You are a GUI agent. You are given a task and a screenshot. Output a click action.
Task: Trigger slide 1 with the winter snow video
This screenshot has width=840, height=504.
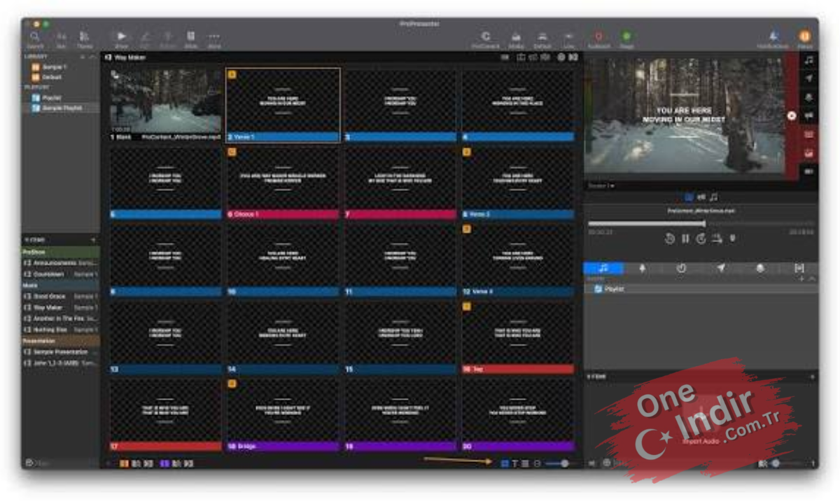click(166, 105)
